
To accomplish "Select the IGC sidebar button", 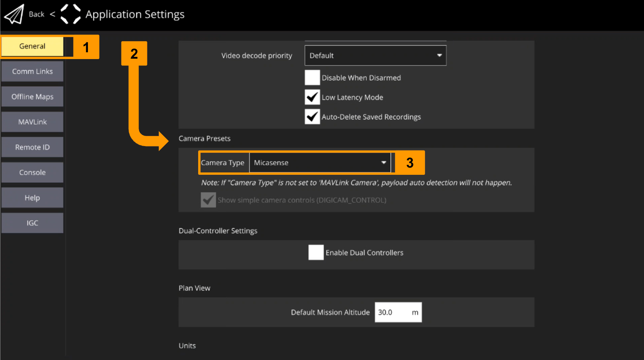I will pos(32,223).
